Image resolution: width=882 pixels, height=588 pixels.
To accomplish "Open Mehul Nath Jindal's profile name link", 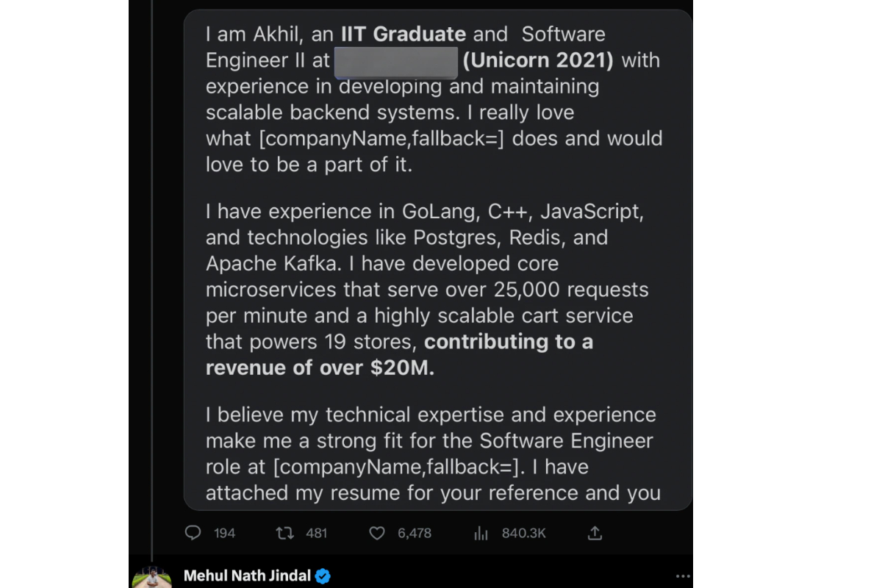I will [x=247, y=576].
